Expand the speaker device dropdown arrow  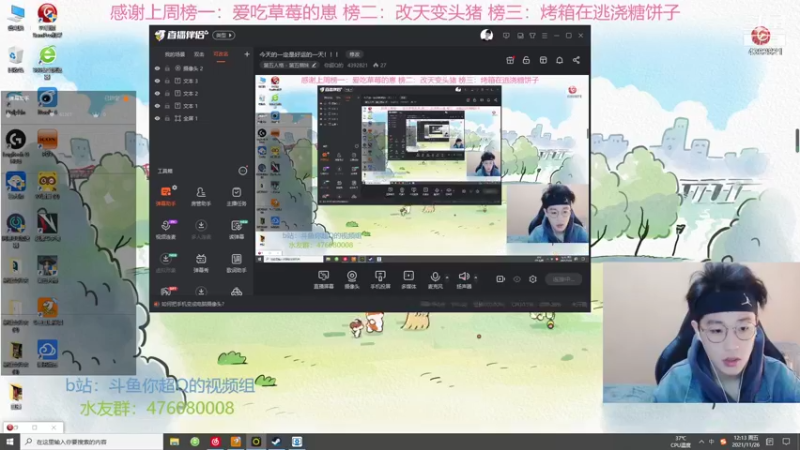[476, 278]
